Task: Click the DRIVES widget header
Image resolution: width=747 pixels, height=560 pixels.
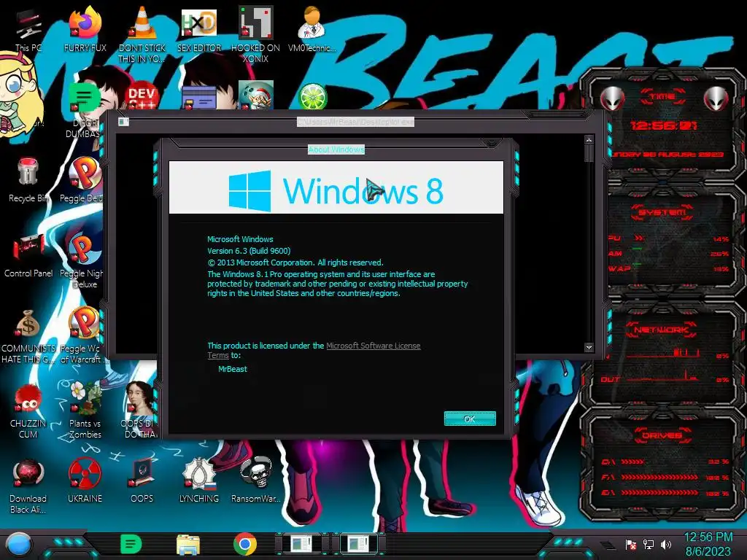Action: click(x=662, y=435)
